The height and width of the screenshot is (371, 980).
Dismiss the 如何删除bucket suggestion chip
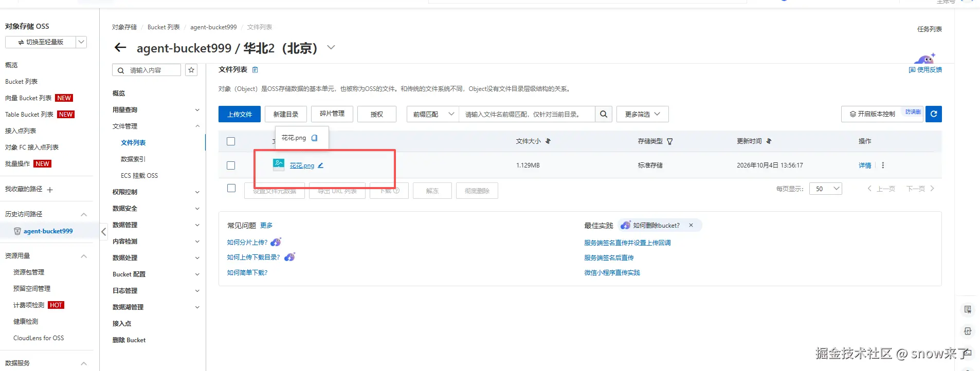click(691, 225)
